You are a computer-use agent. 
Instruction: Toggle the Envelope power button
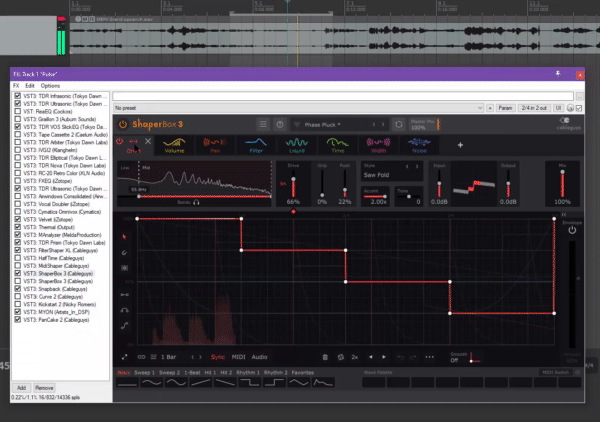[572, 230]
